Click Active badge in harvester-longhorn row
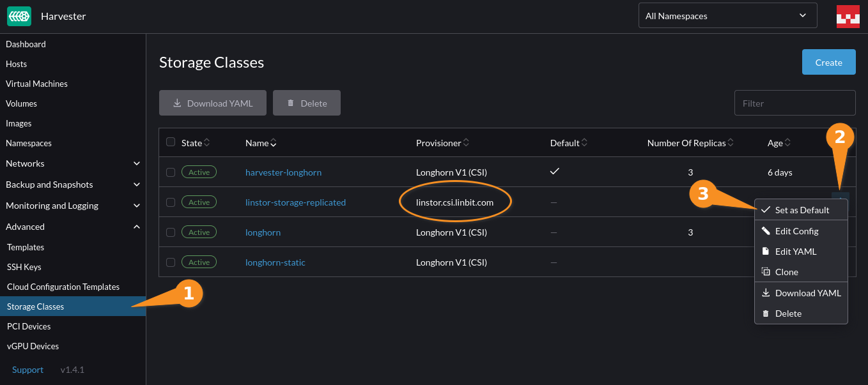This screenshot has height=385, width=868. tap(199, 172)
